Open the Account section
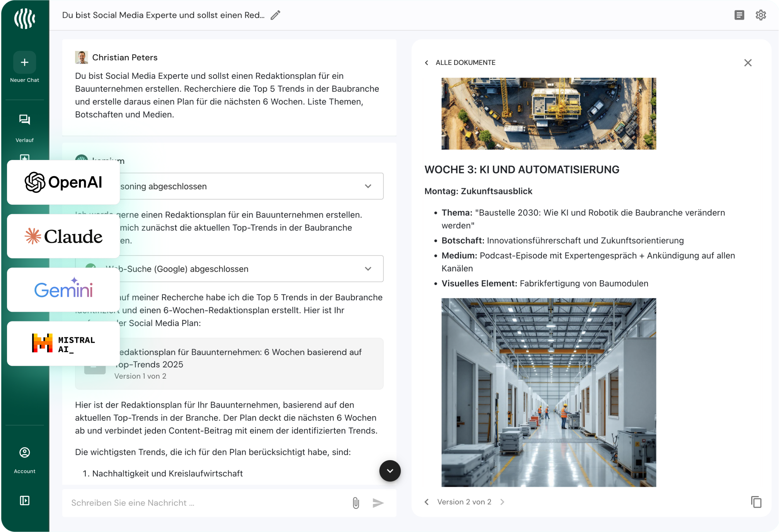The width and height of the screenshot is (779, 532). coord(25,452)
